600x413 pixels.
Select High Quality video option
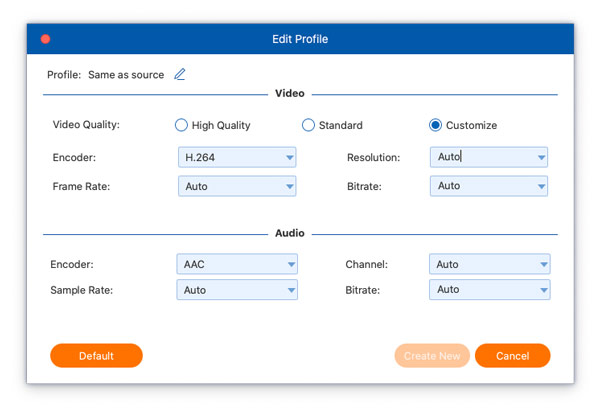181,126
